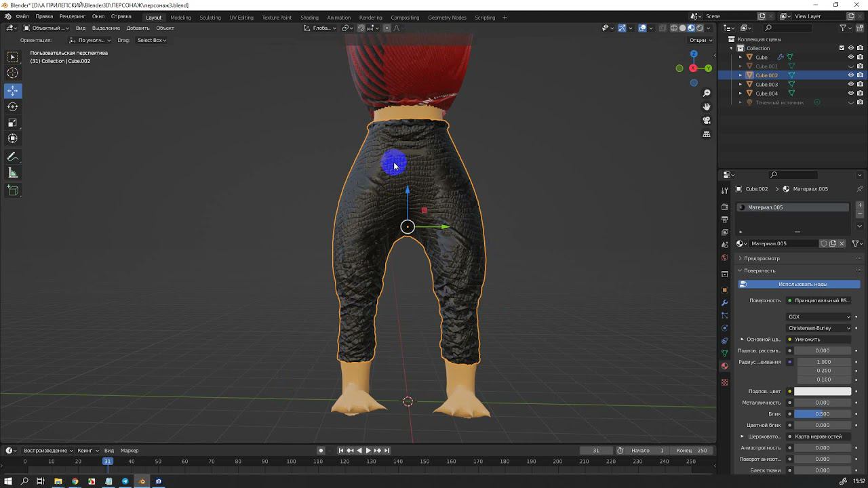Screen dimensions: 868x488
Task: Open the Кеинг keying popover
Action: point(87,450)
